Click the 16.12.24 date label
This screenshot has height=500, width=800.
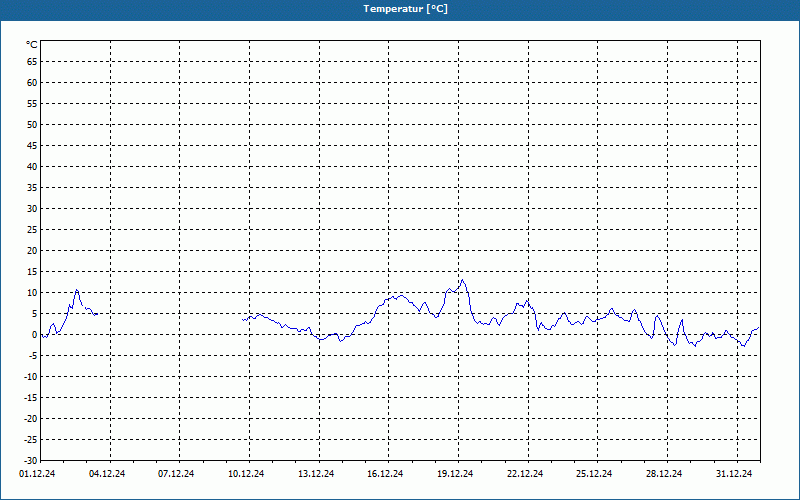click(x=385, y=474)
